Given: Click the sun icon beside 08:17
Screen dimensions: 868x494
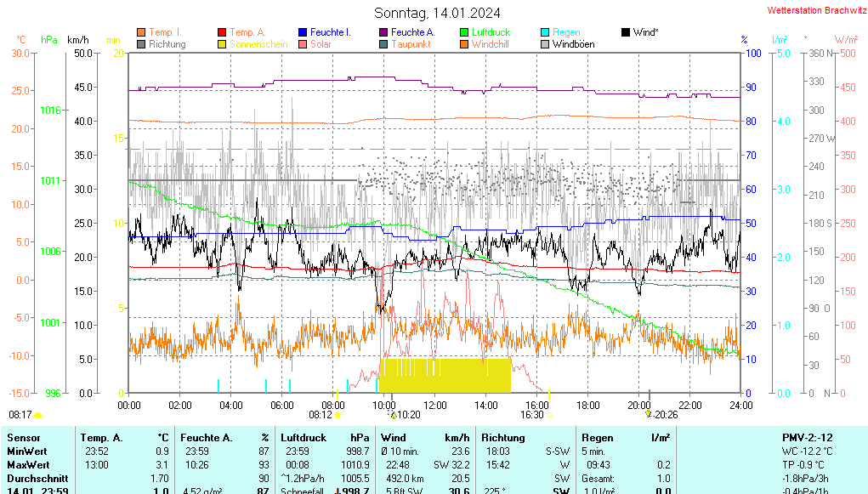Looking at the screenshot, I should [37, 416].
